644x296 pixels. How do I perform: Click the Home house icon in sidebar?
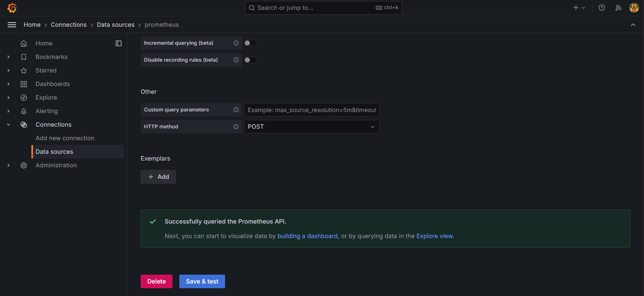tap(24, 43)
